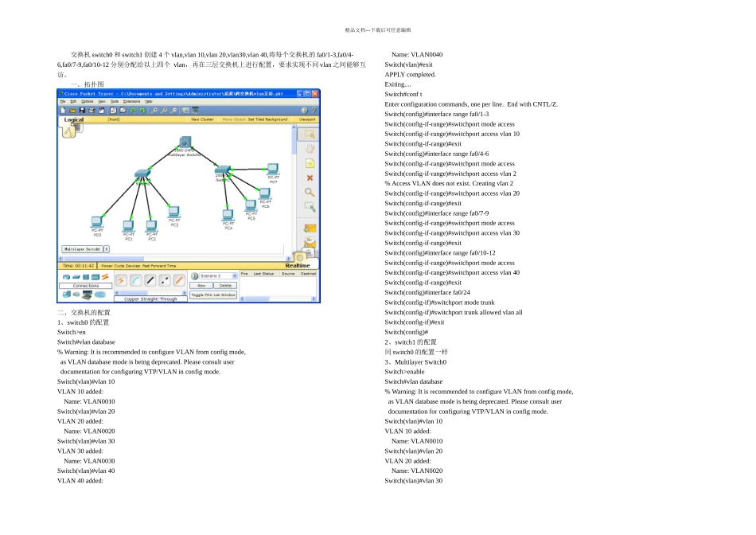The width and height of the screenshot is (756, 535).
Task: Click Fast Forward Time button
Action: coord(159,266)
